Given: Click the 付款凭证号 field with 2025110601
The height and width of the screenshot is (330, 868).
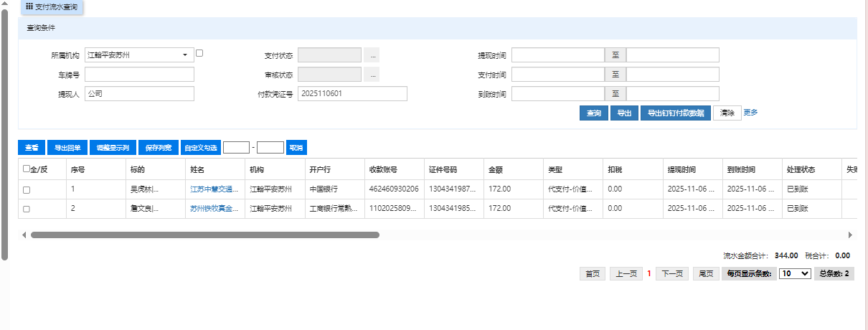Looking at the screenshot, I should pyautogui.click(x=352, y=93).
